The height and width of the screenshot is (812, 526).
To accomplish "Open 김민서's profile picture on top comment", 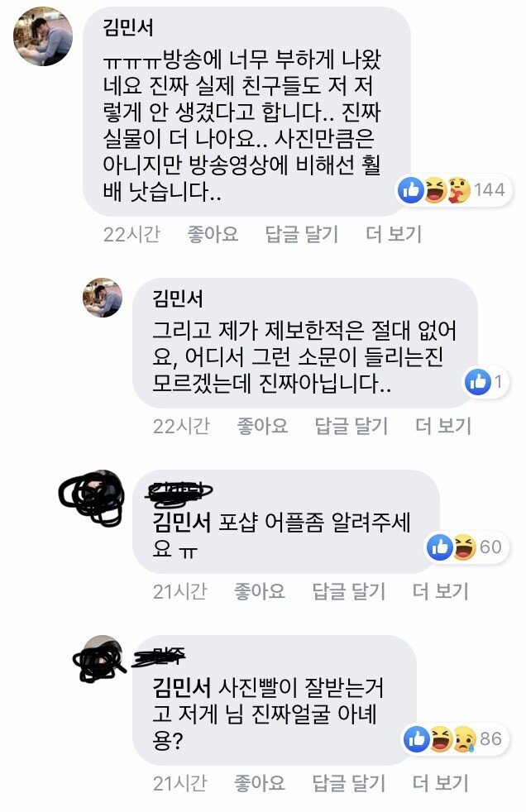I will tap(43, 36).
